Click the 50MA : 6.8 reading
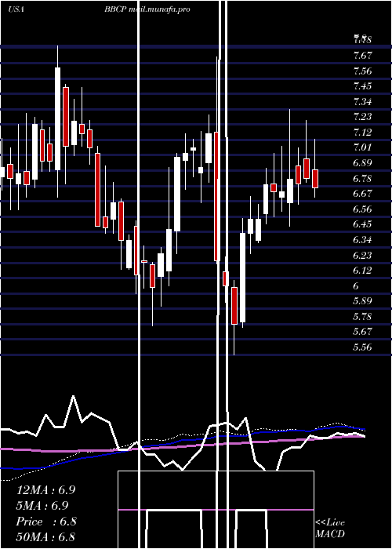This screenshot has width=392, height=549. coord(45,537)
